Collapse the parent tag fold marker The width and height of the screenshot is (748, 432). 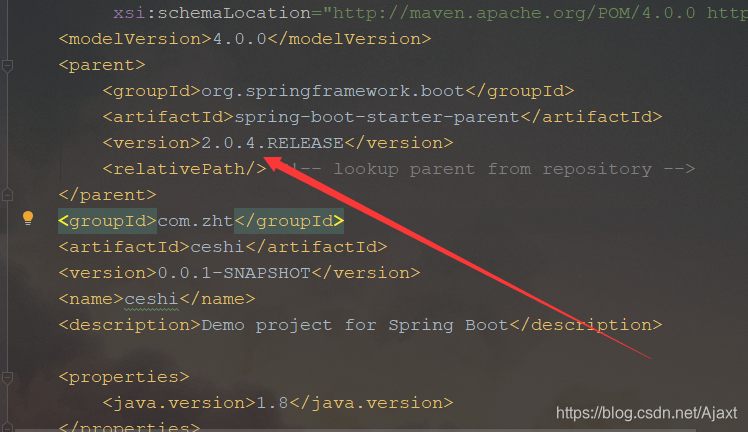point(7,65)
